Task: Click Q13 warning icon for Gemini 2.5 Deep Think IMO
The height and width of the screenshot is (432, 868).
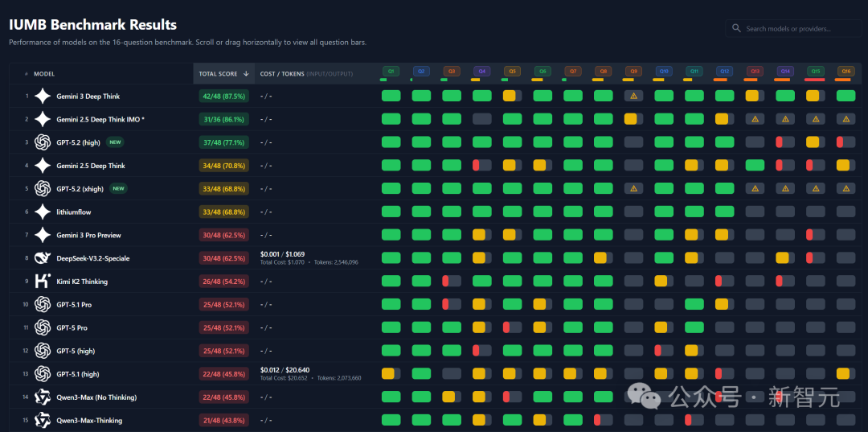Action: pyautogui.click(x=755, y=119)
